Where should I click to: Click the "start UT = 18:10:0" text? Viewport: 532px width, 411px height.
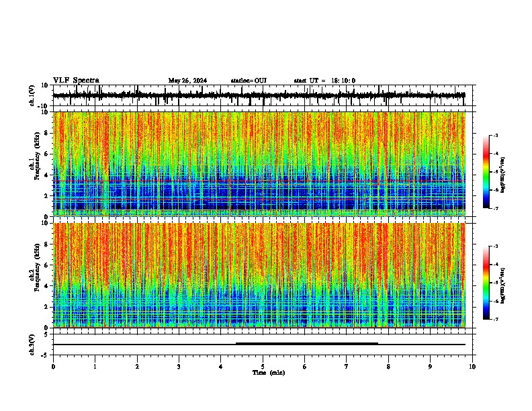point(324,81)
